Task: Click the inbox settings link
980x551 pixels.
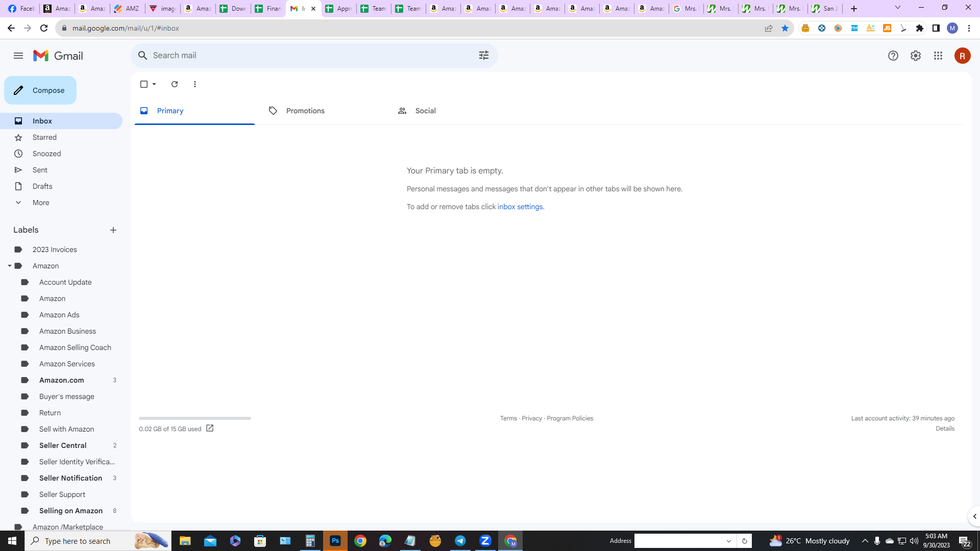Action: [520, 207]
